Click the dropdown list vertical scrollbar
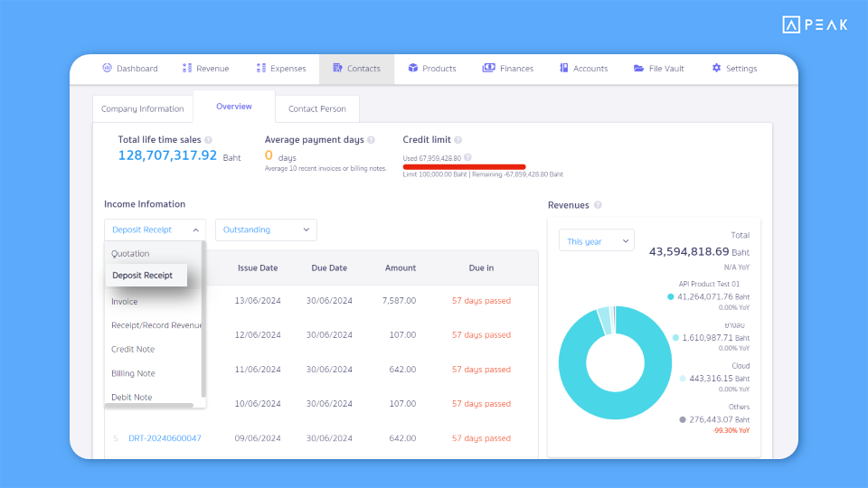 tap(203, 320)
